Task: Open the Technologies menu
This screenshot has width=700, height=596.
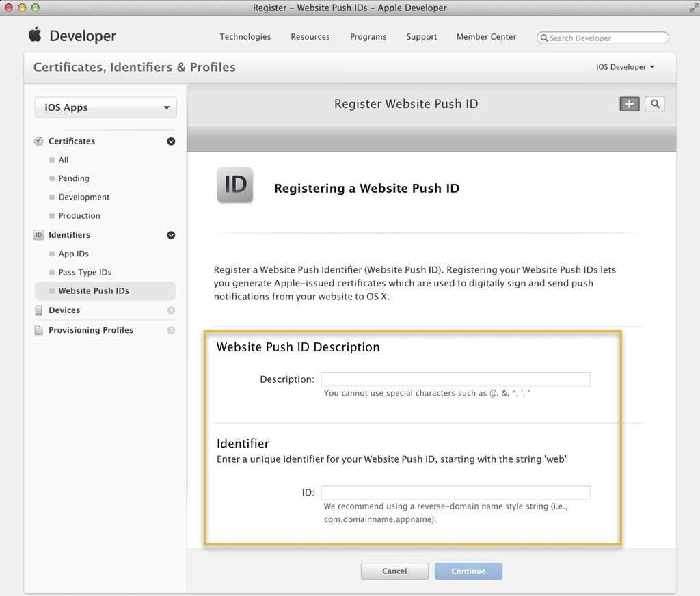Action: coord(245,37)
